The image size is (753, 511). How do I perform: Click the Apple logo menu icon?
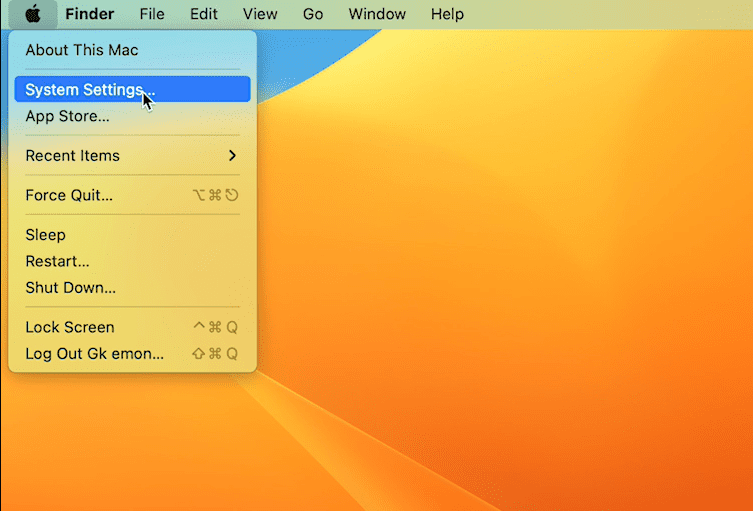(33, 14)
